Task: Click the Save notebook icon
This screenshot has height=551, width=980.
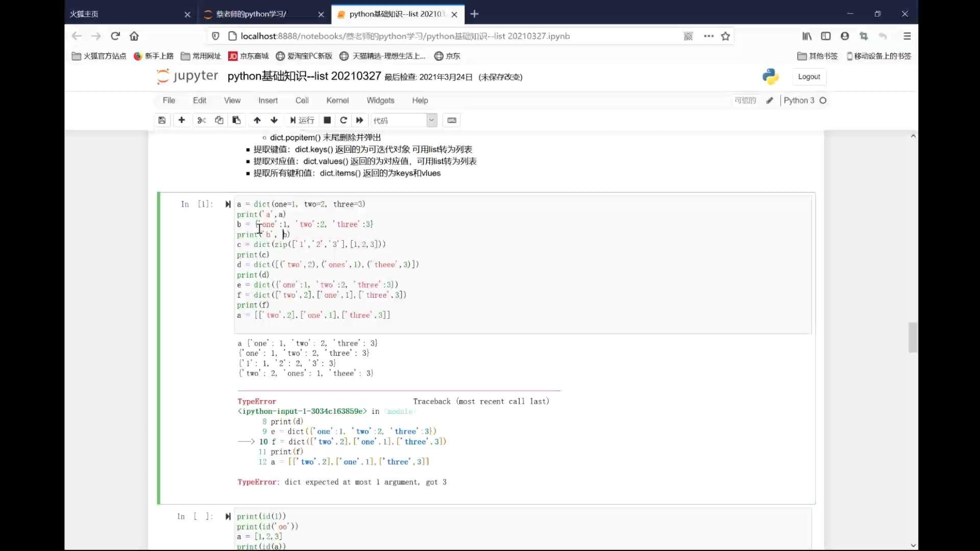Action: [161, 120]
